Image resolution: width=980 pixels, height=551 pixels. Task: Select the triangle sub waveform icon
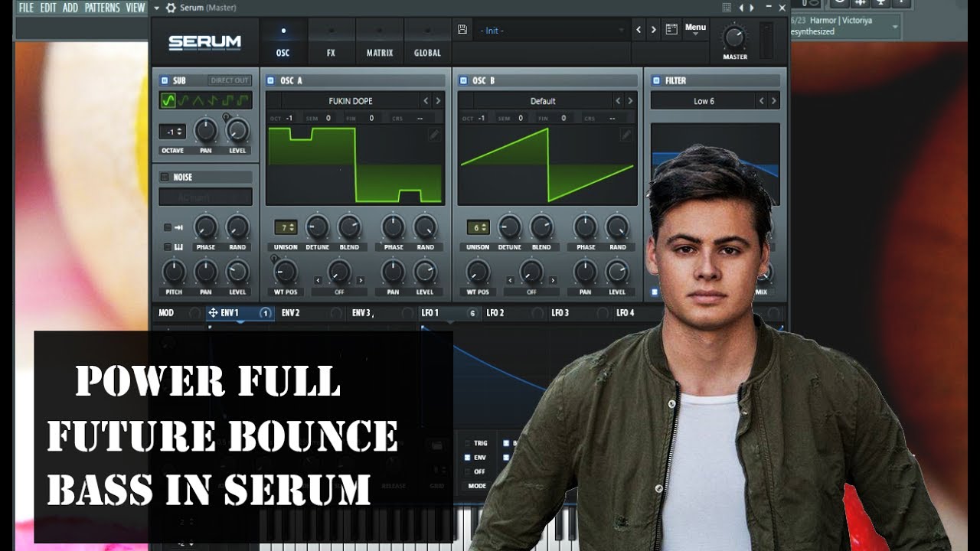197,100
